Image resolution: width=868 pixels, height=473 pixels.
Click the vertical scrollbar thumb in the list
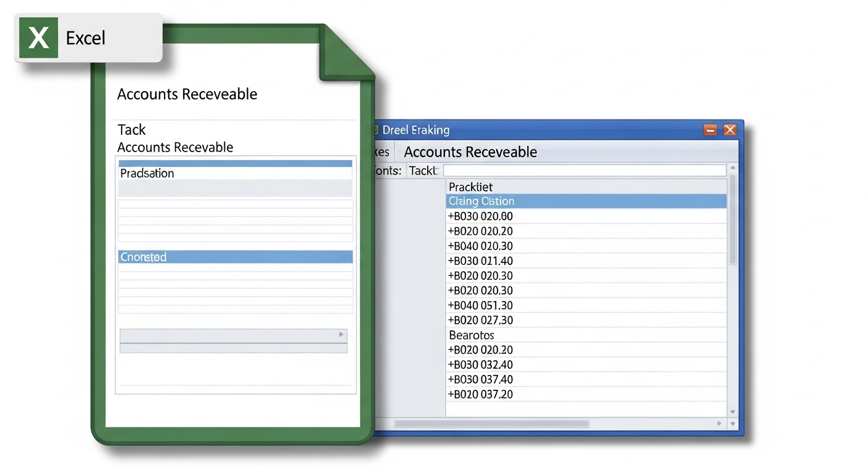(732, 219)
